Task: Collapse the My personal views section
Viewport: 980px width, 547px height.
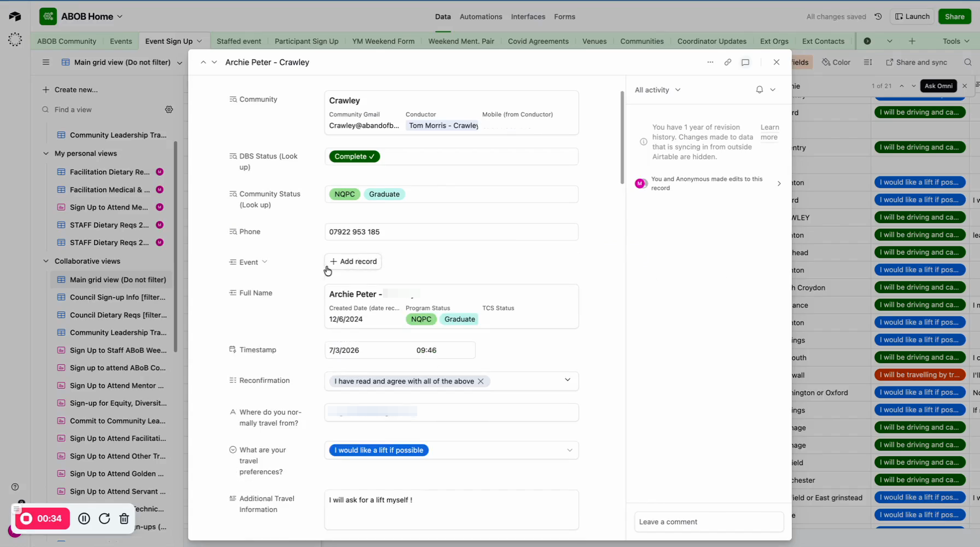Action: 46,154
